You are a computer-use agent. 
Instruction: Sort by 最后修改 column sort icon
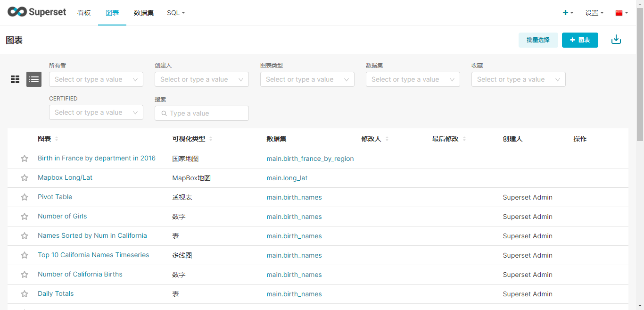pos(464,139)
